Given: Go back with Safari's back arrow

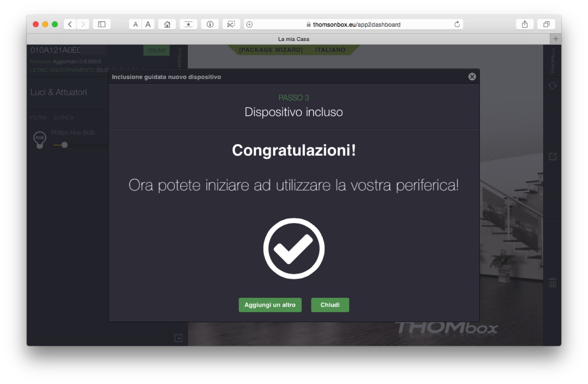Looking at the screenshot, I should [70, 24].
